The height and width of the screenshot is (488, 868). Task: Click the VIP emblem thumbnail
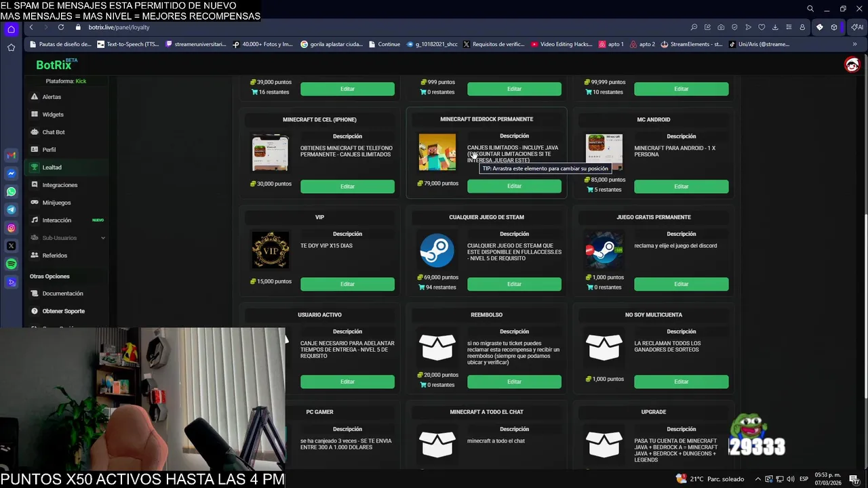(270, 249)
